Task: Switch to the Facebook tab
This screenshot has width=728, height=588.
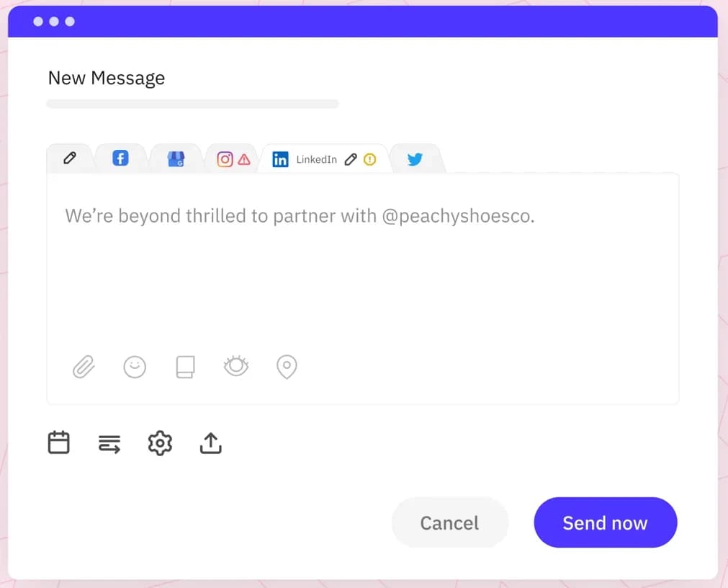Action: [x=120, y=157]
